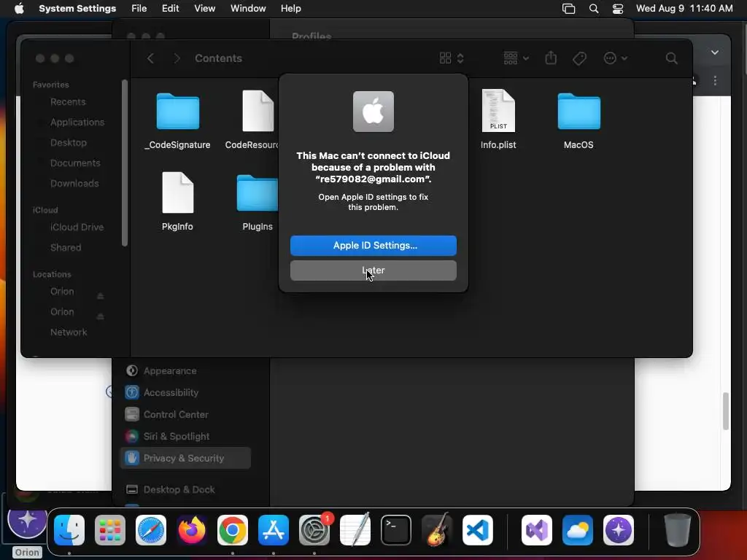Image resolution: width=747 pixels, height=560 pixels.
Task: Click the Apple ID Settings button
Action: [x=373, y=245]
